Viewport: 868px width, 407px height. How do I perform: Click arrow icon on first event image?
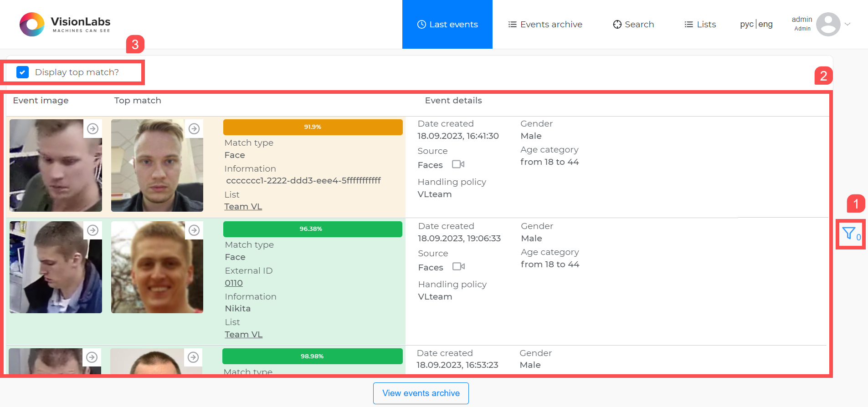pos(93,129)
